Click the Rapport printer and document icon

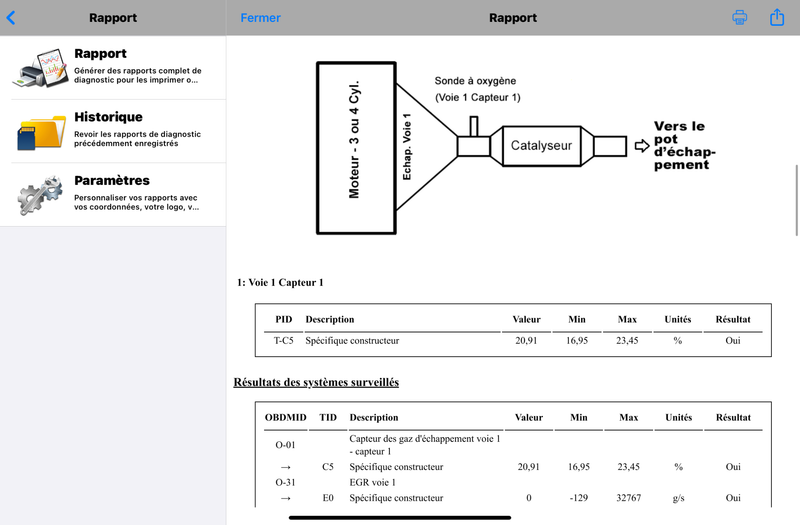point(41,68)
